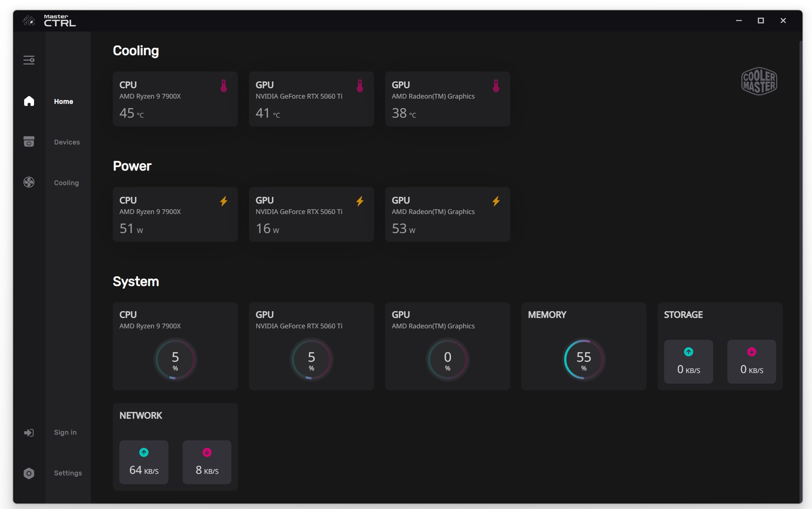Click the Sign in arrow icon
Image resolution: width=812 pixels, height=509 pixels.
[29, 432]
